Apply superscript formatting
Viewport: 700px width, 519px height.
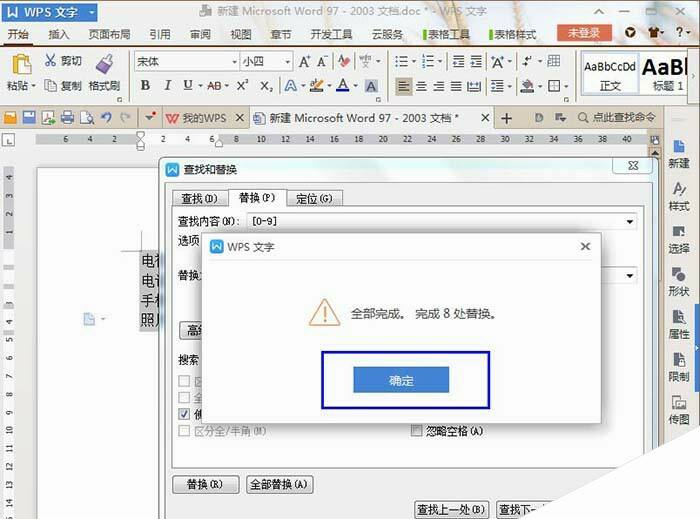click(x=242, y=85)
